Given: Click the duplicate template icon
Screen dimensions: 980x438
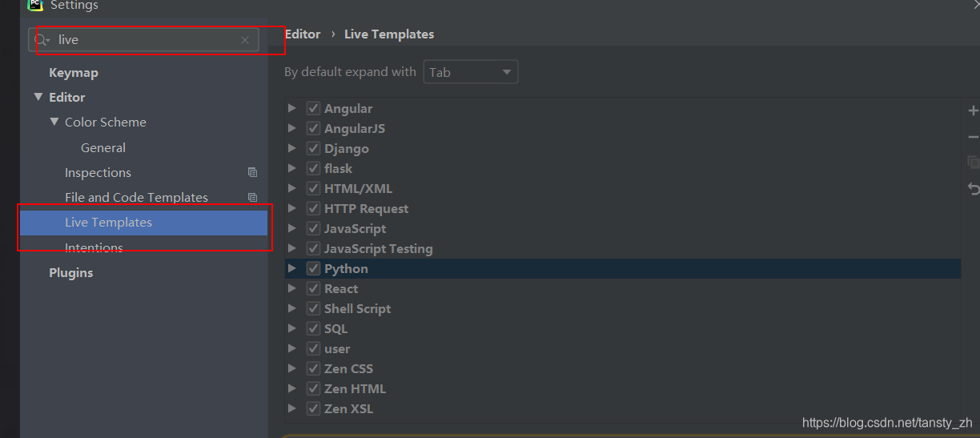Looking at the screenshot, I should (974, 163).
